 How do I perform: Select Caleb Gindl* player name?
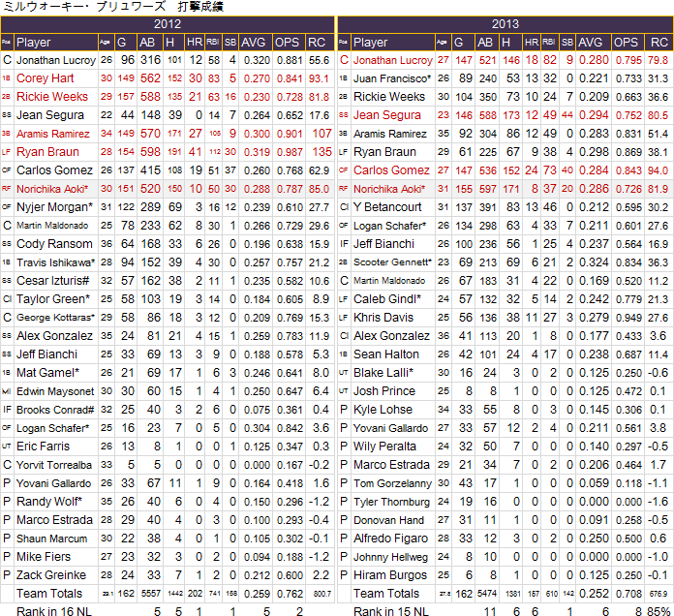387,298
